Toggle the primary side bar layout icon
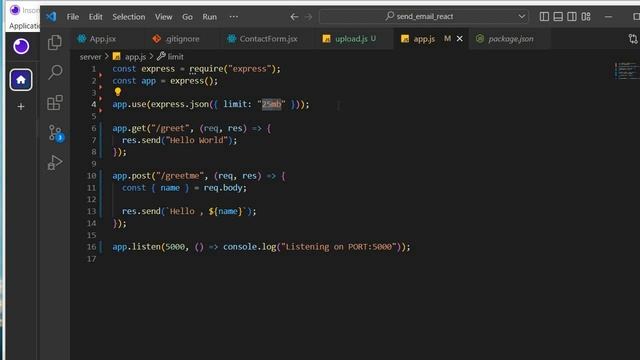The image size is (640, 360). [x=544, y=16]
